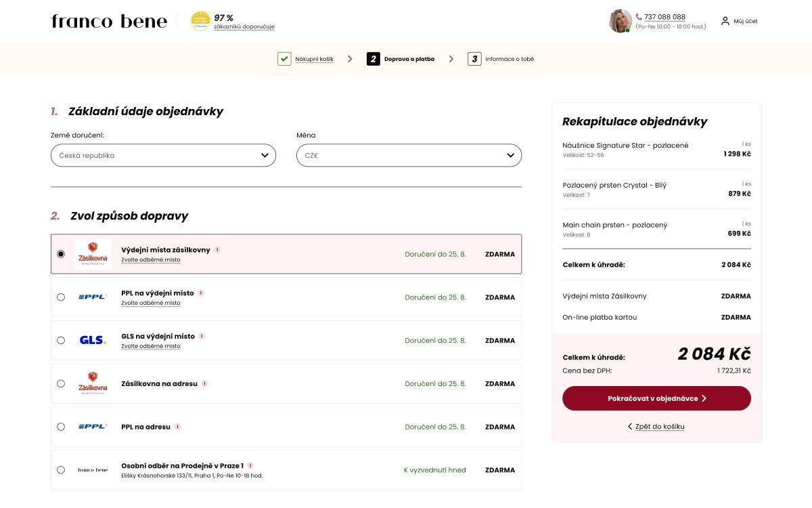Viewport: 812px width, 508px height.
Task: Click Velikost: 52-56 size label
Action: (x=583, y=155)
